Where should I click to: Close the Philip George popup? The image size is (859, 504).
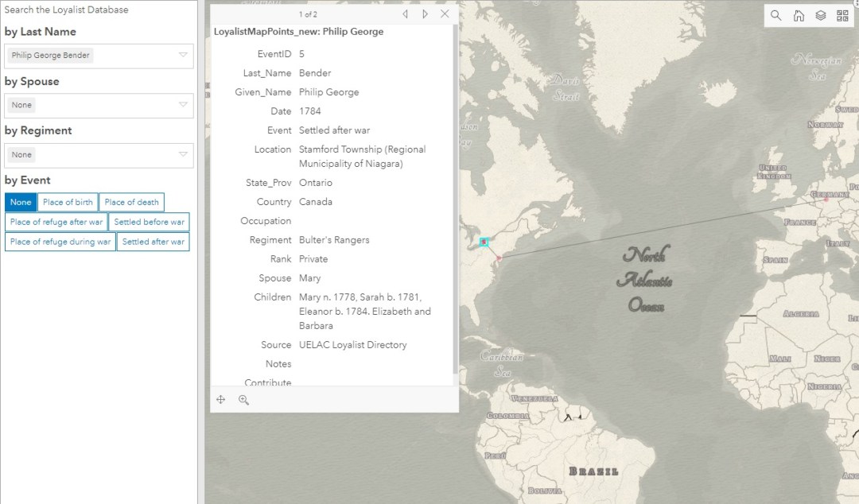coord(445,14)
